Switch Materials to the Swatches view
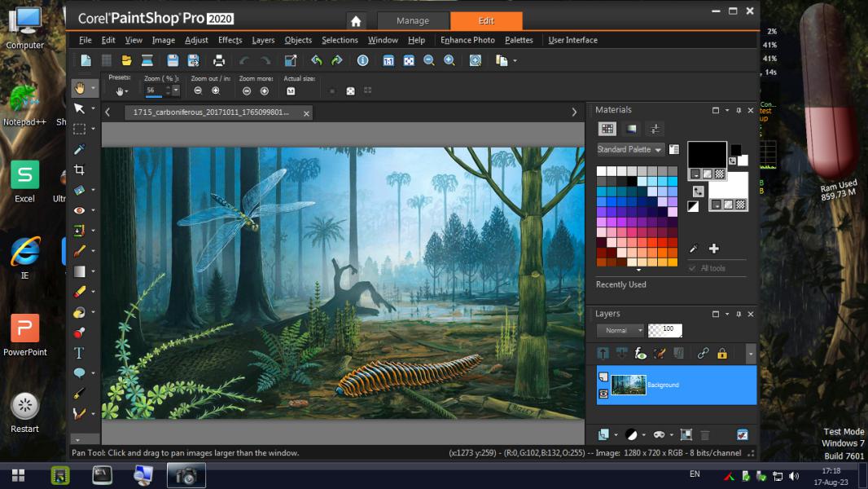 (x=607, y=129)
